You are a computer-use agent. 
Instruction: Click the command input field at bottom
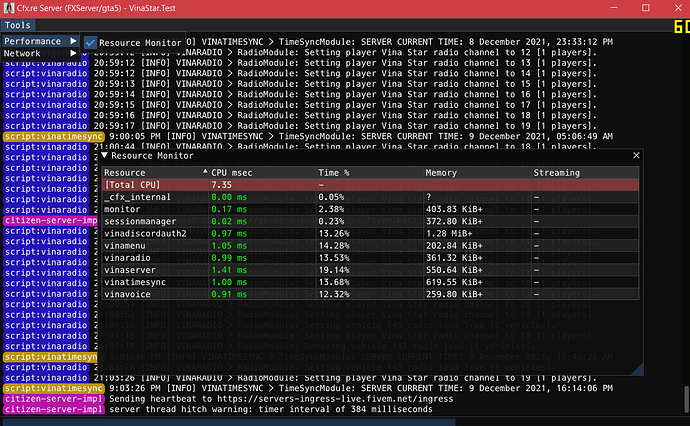(228, 422)
